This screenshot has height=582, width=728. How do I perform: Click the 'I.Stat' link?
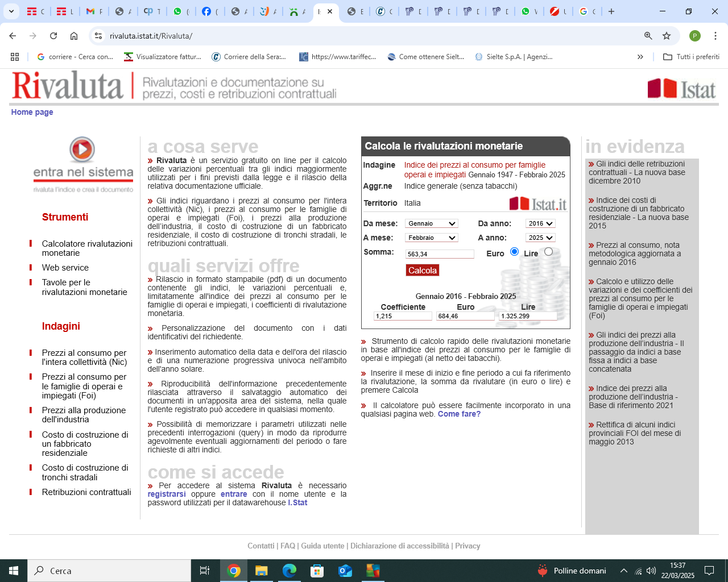coord(297,502)
